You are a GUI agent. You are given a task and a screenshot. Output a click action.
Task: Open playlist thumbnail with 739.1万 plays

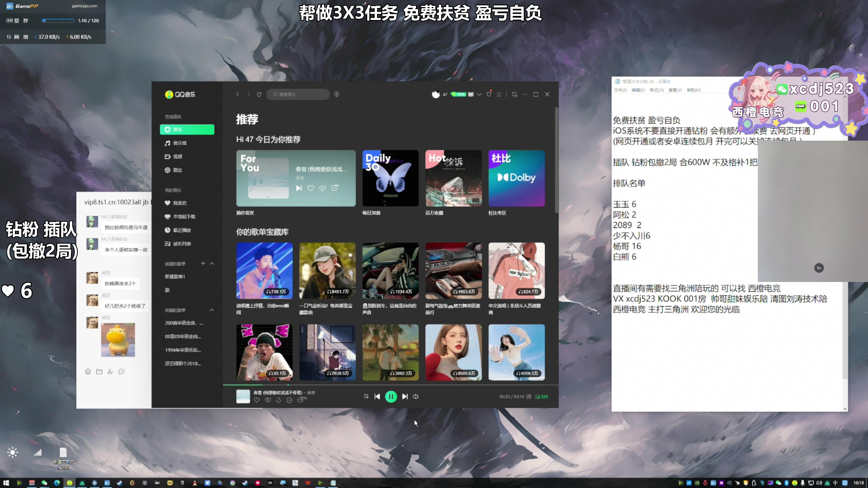point(264,271)
